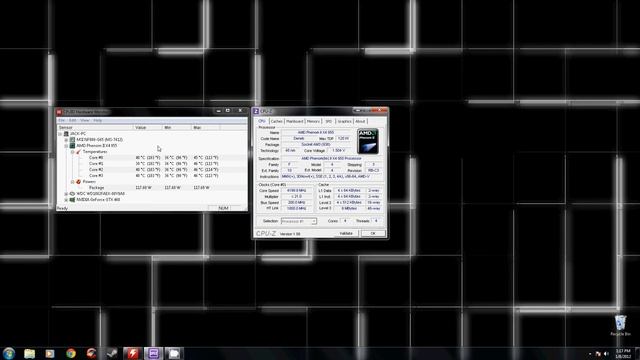Click the HWMonitor lightning taskbar button
This screenshot has height=360, width=640.
coord(133,353)
